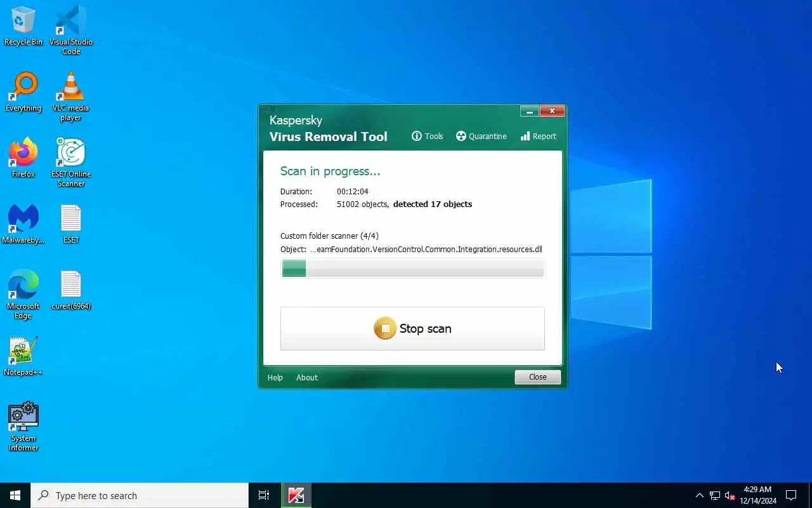This screenshot has height=508, width=812.
Task: Select the ESET text file icon
Action: point(71,224)
